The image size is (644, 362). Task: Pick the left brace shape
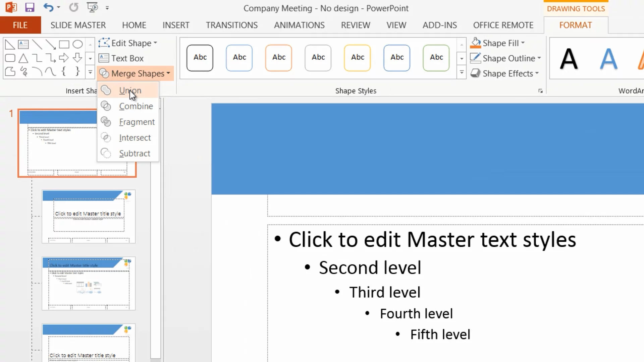[x=64, y=71]
